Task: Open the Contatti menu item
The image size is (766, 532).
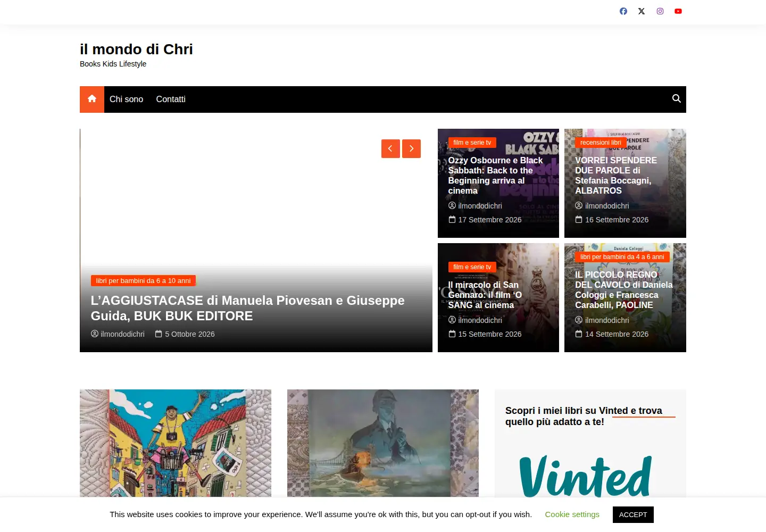Action: click(x=171, y=99)
